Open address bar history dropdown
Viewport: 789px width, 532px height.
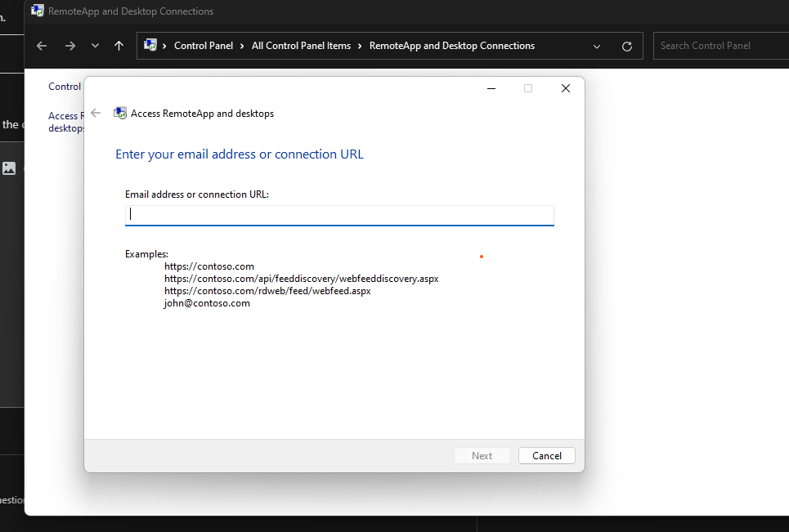point(597,47)
